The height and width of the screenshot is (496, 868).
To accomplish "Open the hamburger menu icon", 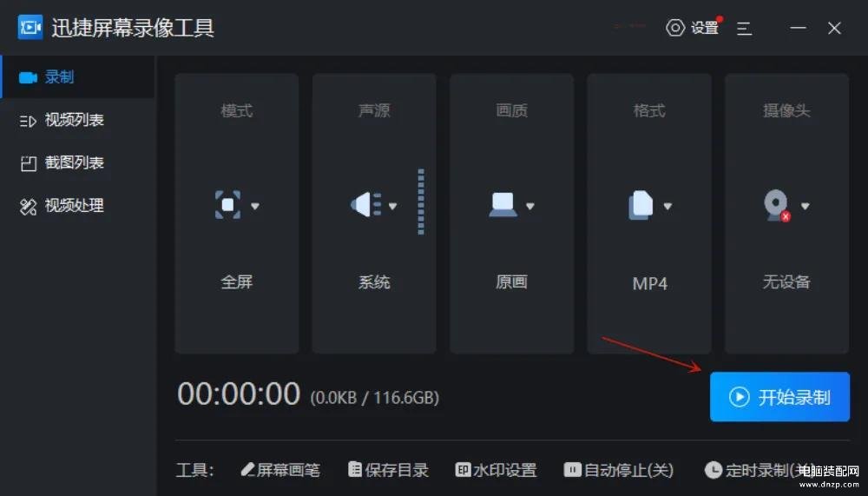I will (x=744, y=29).
